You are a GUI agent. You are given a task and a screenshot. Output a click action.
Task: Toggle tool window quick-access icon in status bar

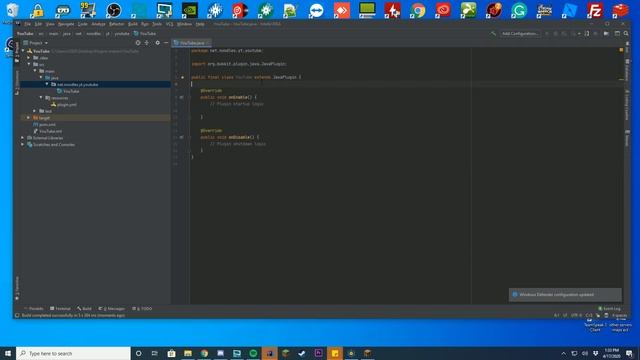pyautogui.click(x=17, y=315)
